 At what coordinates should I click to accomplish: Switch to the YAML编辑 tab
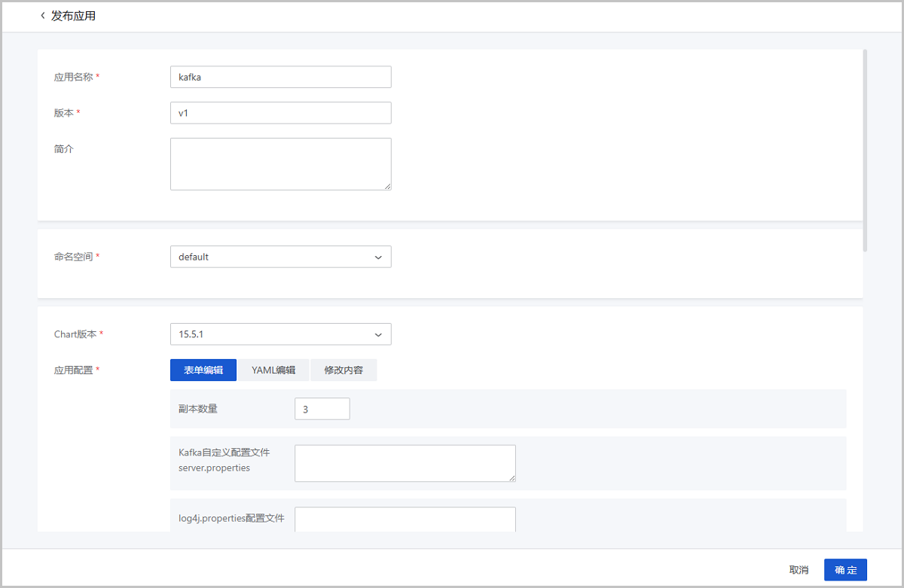pyautogui.click(x=273, y=370)
